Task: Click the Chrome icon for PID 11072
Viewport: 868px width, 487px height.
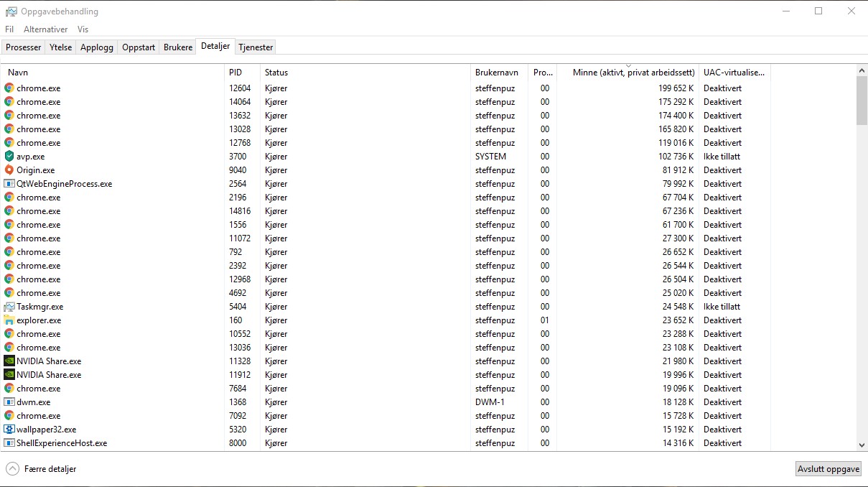Action: pos(9,238)
